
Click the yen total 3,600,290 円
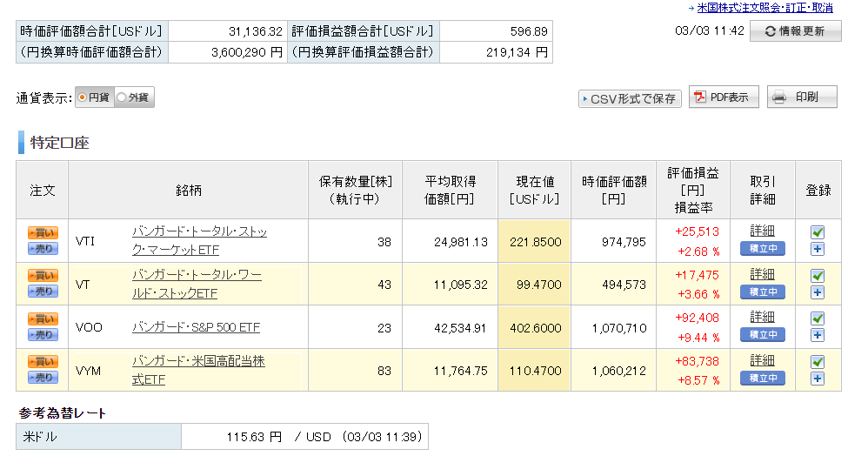tap(247, 52)
